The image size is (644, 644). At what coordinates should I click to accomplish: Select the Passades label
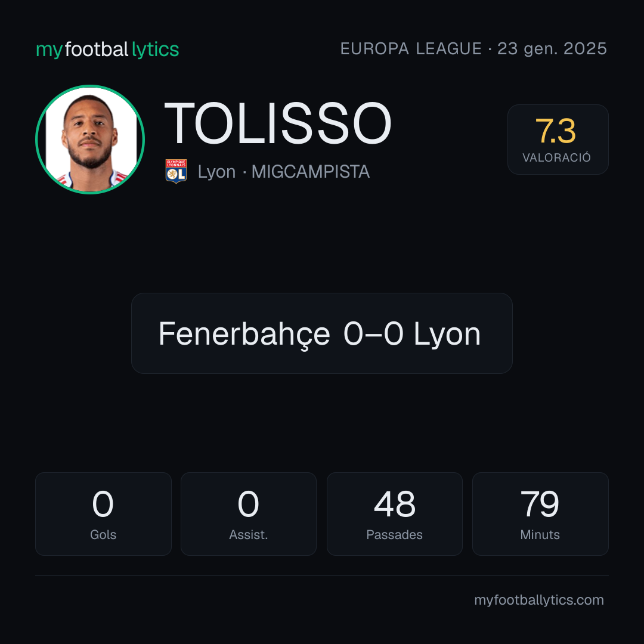coord(394,535)
